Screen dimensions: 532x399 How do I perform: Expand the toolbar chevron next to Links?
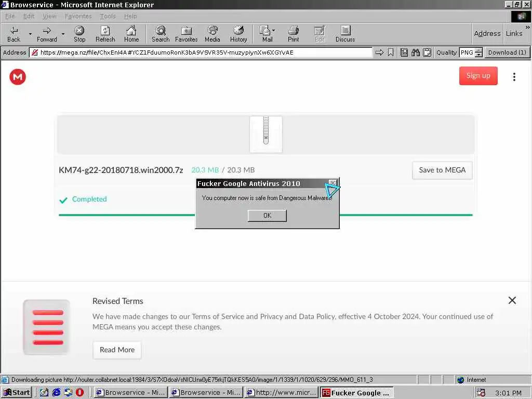(527, 27)
